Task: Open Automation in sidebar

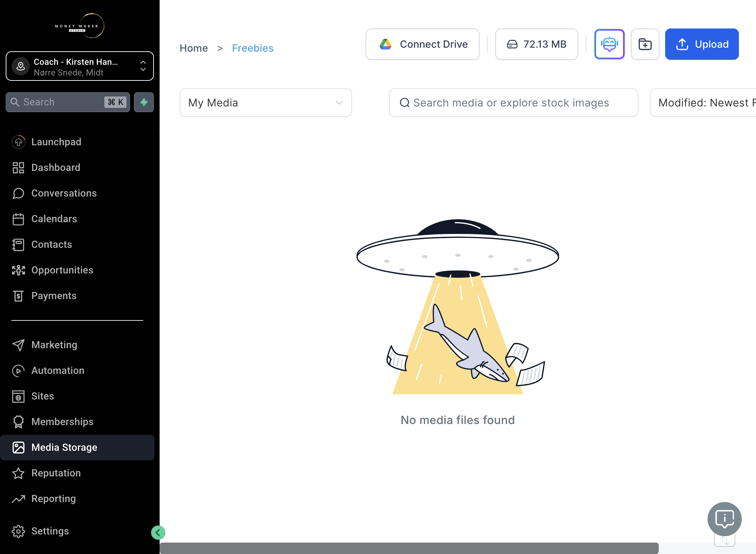Action: [77, 370]
